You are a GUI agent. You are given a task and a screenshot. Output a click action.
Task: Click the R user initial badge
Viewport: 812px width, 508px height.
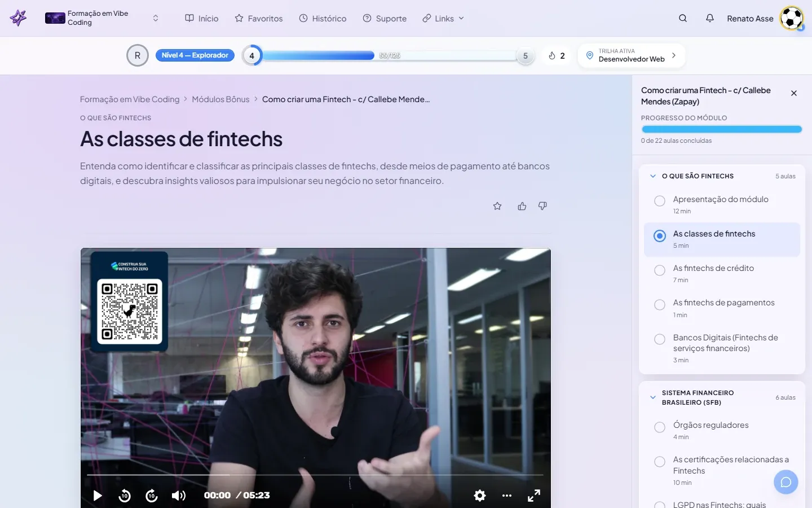coord(138,55)
